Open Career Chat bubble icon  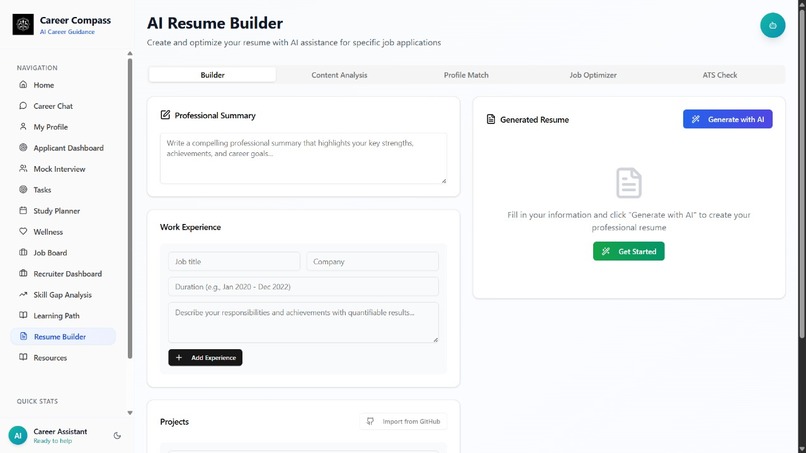point(23,105)
